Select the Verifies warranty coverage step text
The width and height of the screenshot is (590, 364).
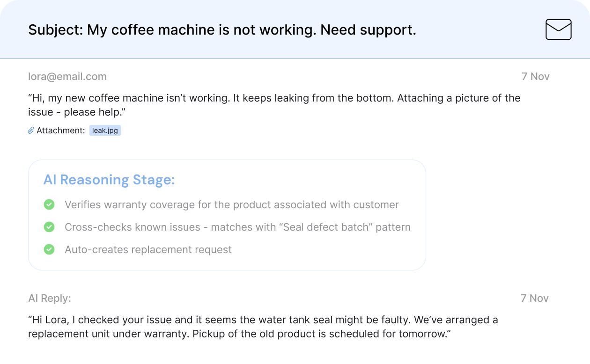231,204
